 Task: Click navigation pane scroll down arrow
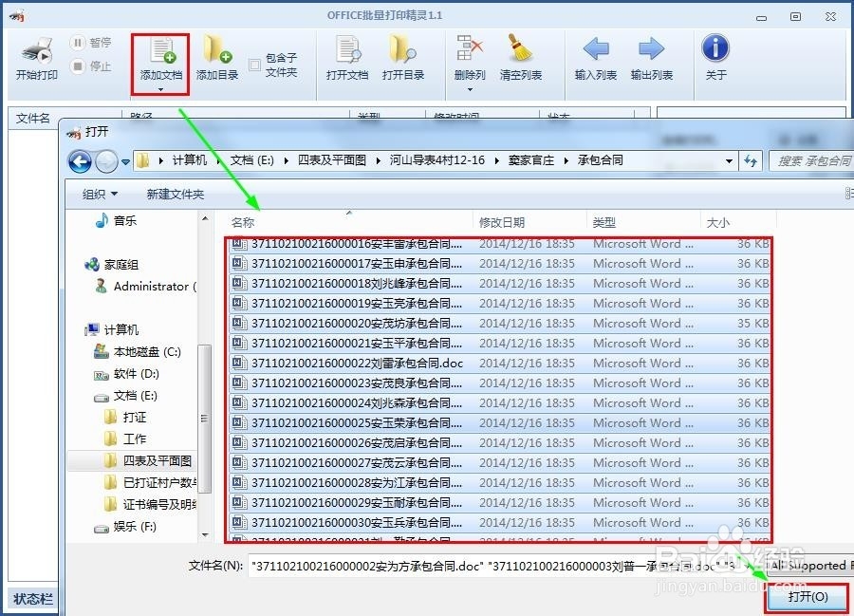tap(205, 534)
